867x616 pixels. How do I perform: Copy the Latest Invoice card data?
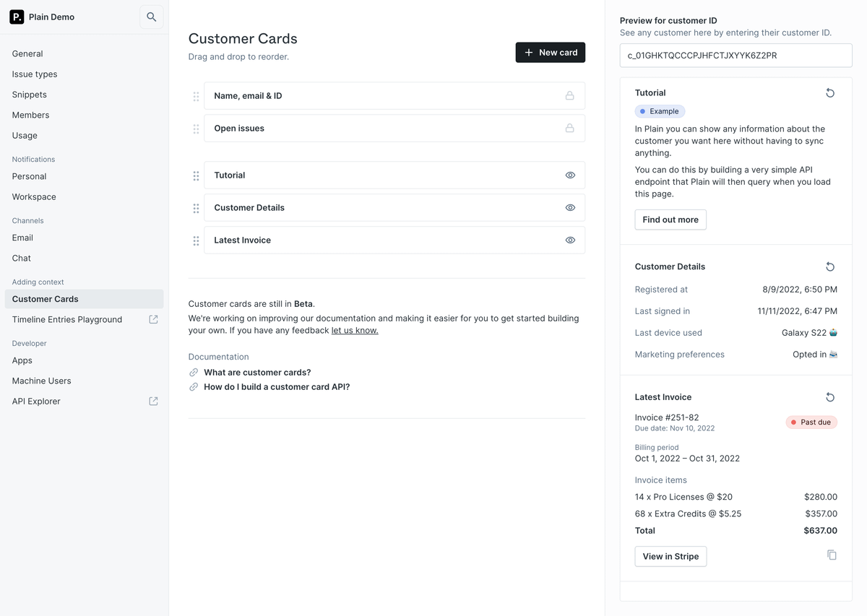(832, 555)
